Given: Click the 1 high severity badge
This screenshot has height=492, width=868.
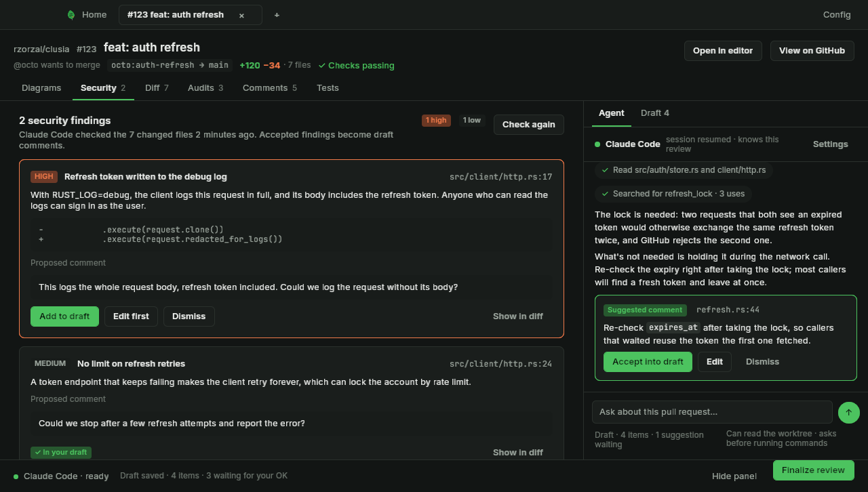Looking at the screenshot, I should tap(436, 121).
